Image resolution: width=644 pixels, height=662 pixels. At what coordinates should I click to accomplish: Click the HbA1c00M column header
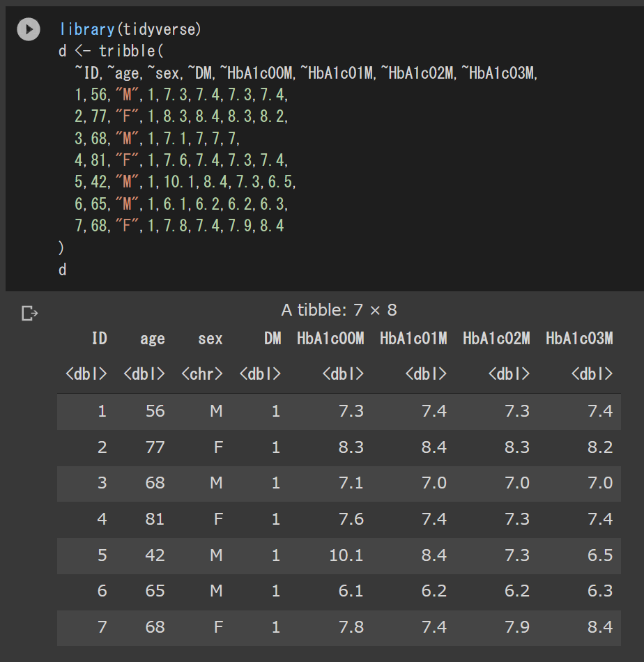tap(330, 339)
